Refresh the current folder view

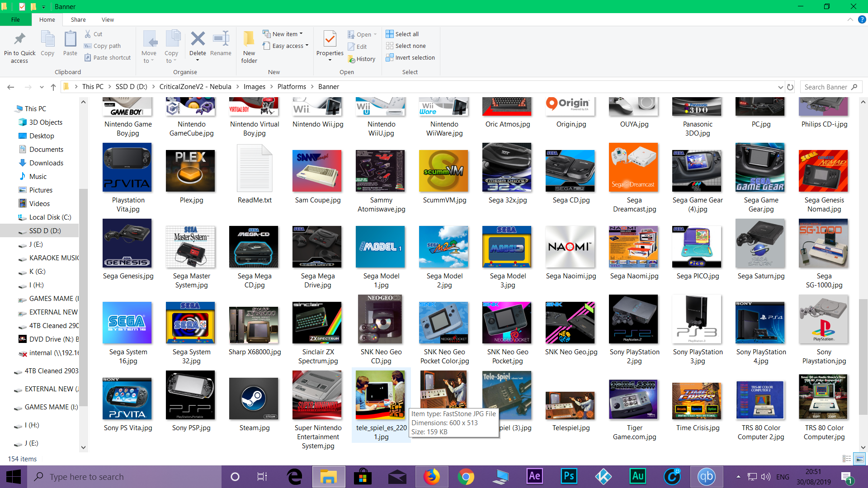click(790, 87)
